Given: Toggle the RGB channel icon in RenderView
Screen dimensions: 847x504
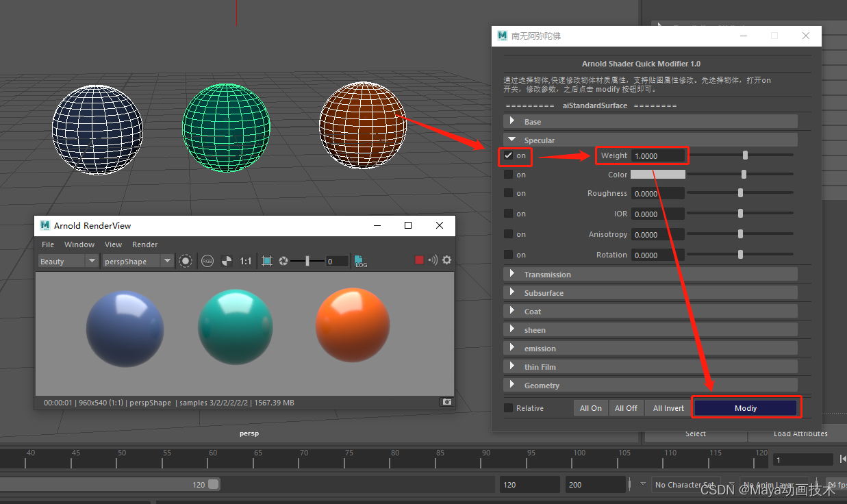Looking at the screenshot, I should tap(207, 261).
